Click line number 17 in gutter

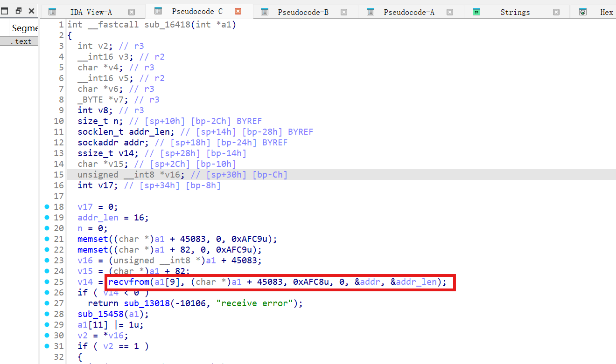pos(59,196)
